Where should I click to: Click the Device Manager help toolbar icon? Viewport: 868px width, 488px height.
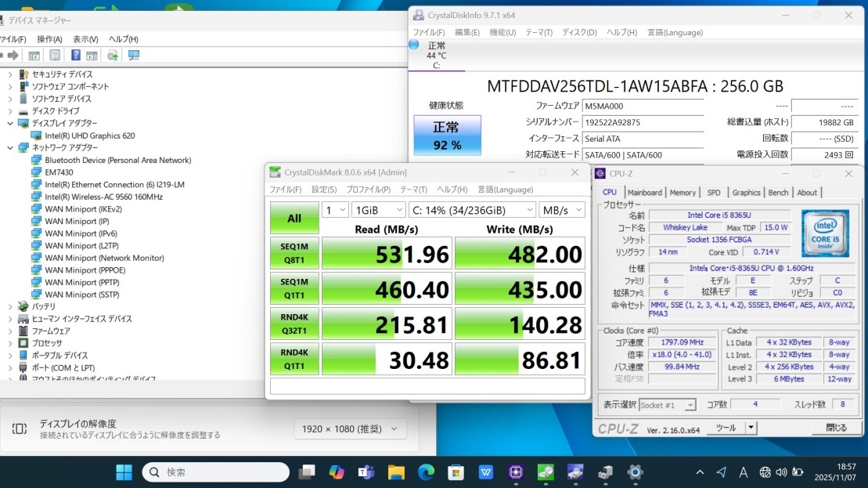(x=76, y=55)
